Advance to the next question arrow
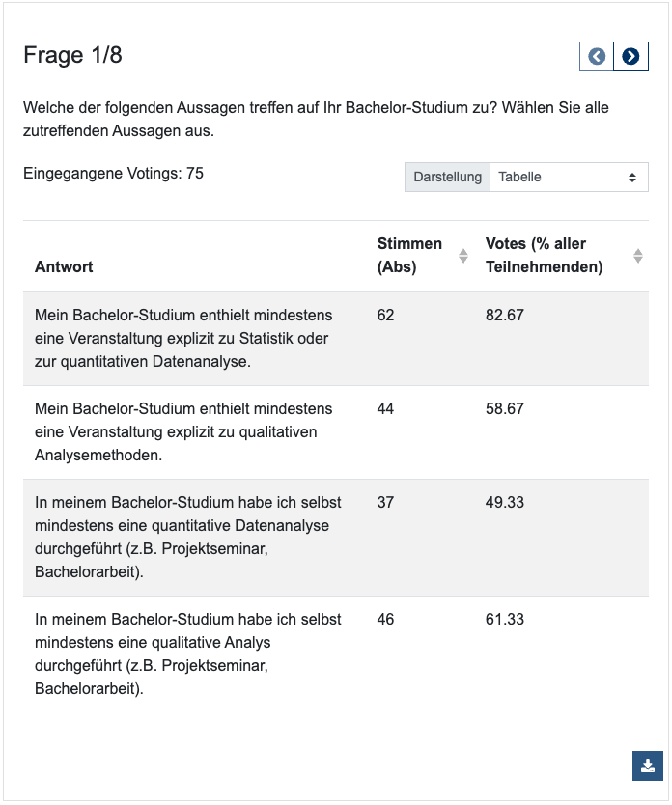Screen dimensions: 672x805 tap(630, 57)
